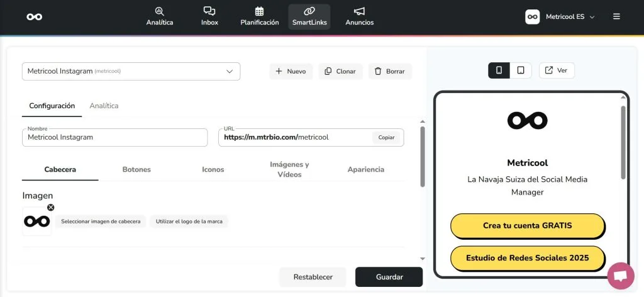Open the chat support bubble
The height and width of the screenshot is (297, 644).
[620, 276]
